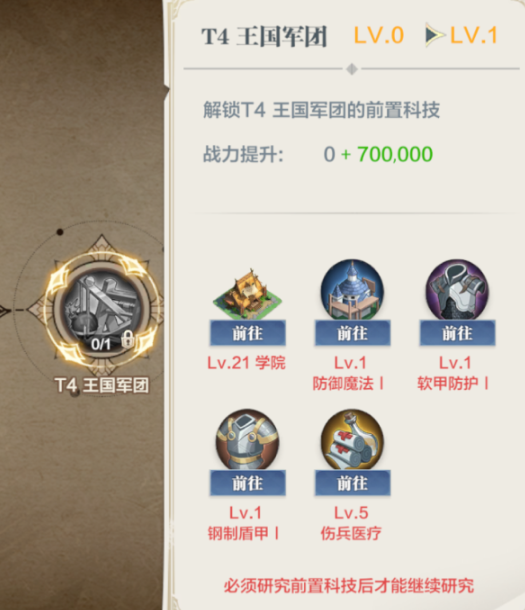This screenshot has height=610, width=525.
Task: Select the locked T4 王国军团 tech node
Action: (x=102, y=309)
